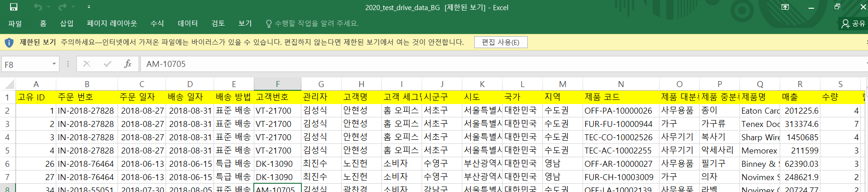This screenshot has width=868, height=192.
Task: Click cell Memorex in row 5
Action: [760, 150]
